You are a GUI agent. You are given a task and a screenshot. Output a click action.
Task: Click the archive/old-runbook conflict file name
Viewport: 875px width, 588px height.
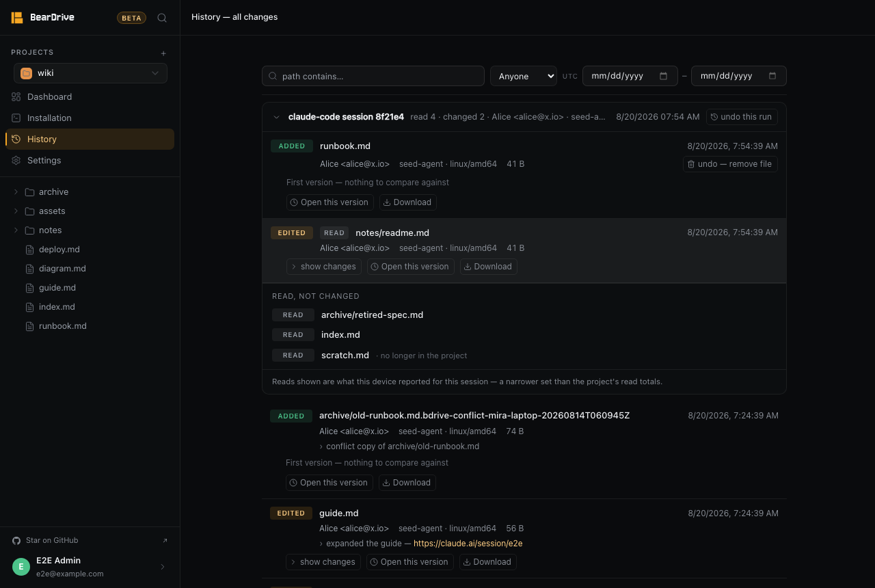coord(474,416)
